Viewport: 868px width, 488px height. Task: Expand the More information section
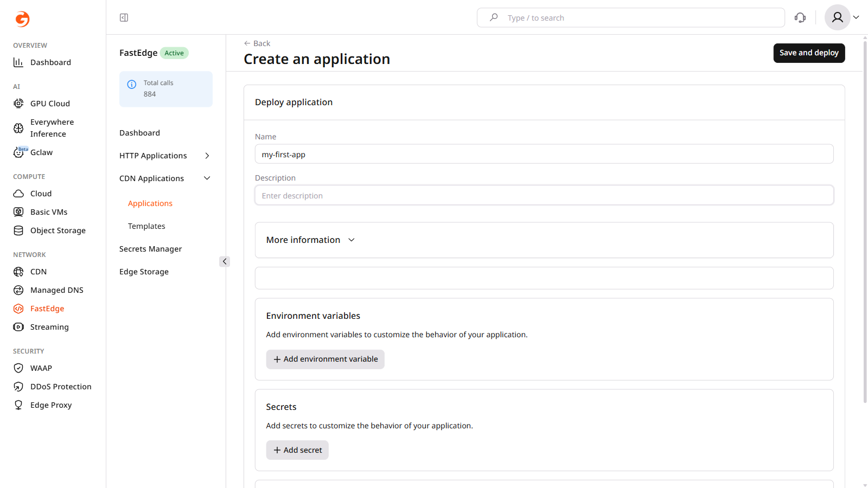tap(310, 240)
